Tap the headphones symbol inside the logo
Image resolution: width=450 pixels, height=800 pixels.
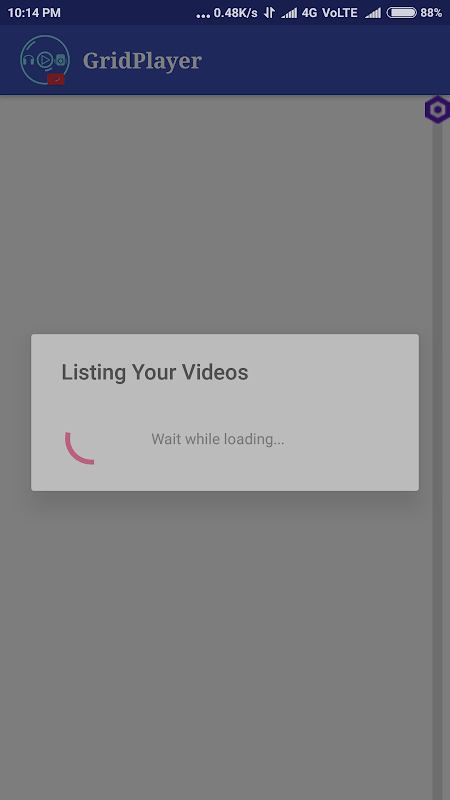click(x=29, y=60)
